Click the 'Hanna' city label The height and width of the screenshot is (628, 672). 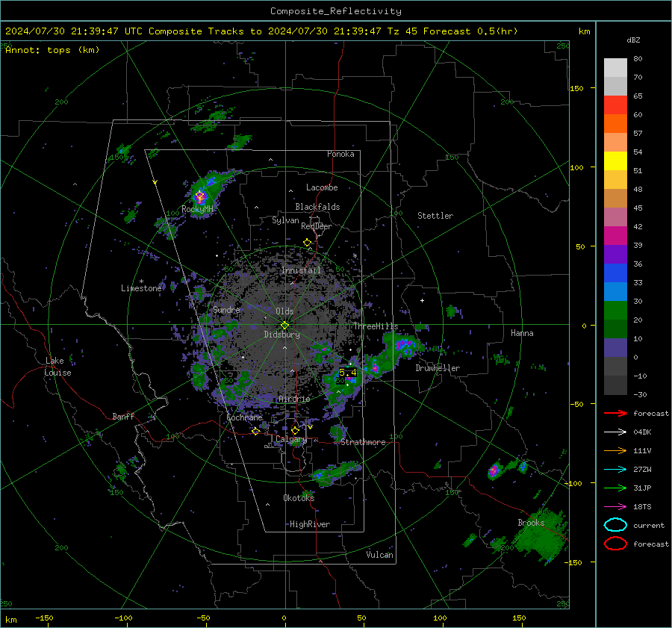pyautogui.click(x=522, y=333)
